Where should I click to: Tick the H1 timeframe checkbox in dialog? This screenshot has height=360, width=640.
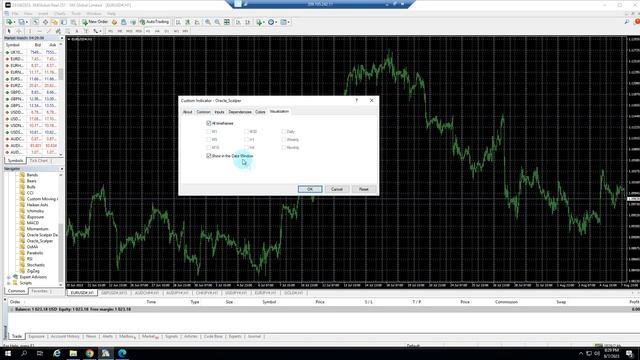[247, 140]
